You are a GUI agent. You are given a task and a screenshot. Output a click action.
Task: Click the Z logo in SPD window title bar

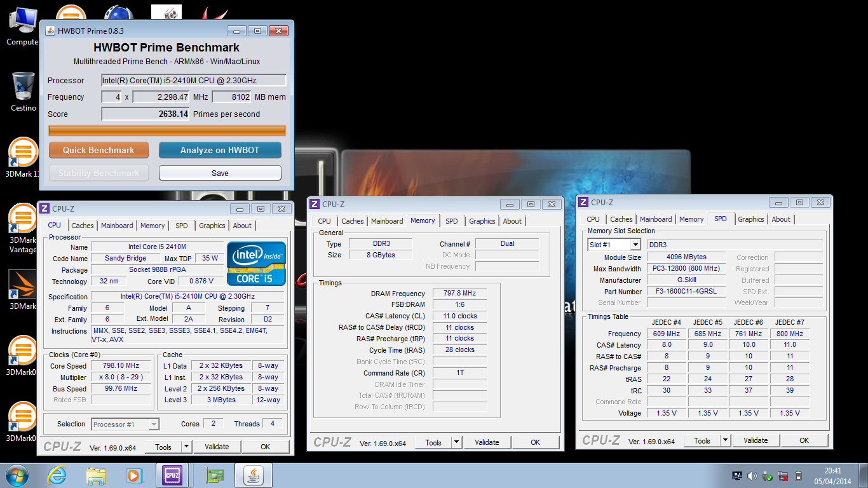click(583, 202)
